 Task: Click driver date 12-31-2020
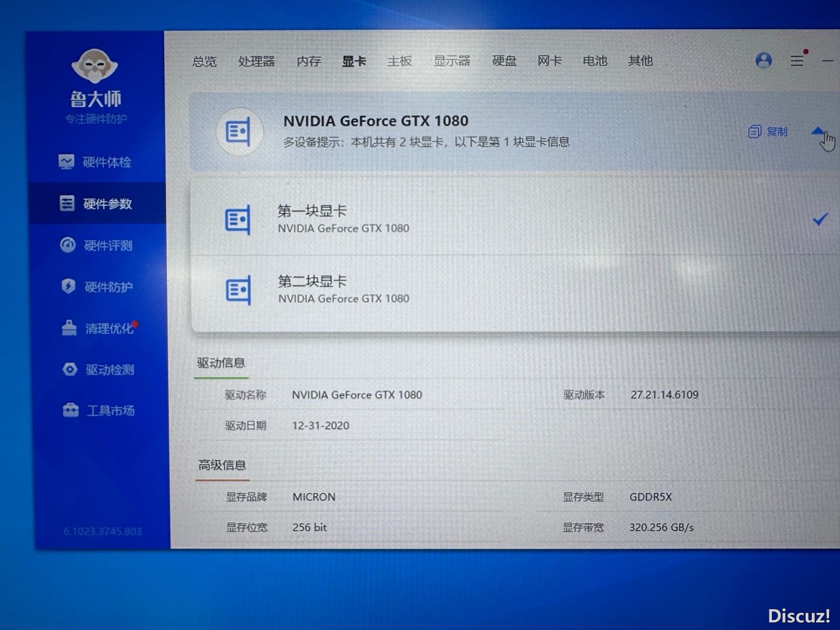(x=321, y=426)
